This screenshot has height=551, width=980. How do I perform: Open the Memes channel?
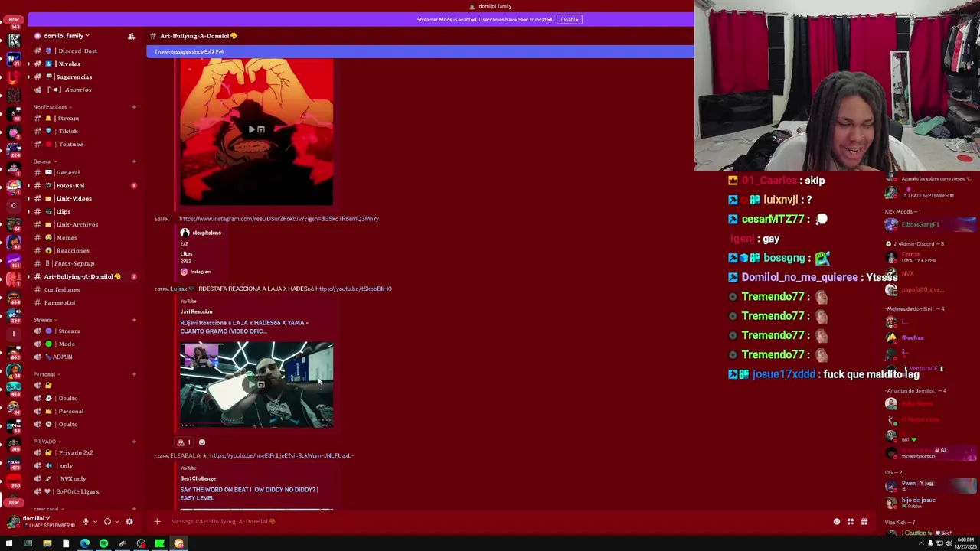[x=67, y=237]
